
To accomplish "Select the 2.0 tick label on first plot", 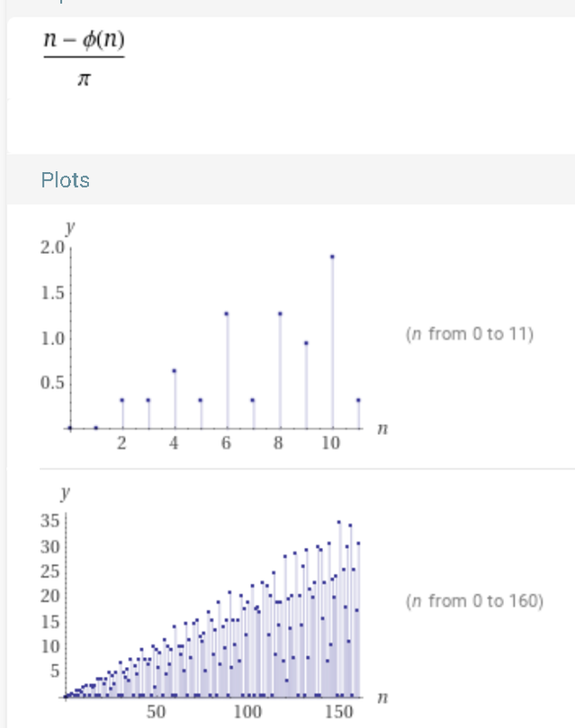I will click(x=53, y=247).
